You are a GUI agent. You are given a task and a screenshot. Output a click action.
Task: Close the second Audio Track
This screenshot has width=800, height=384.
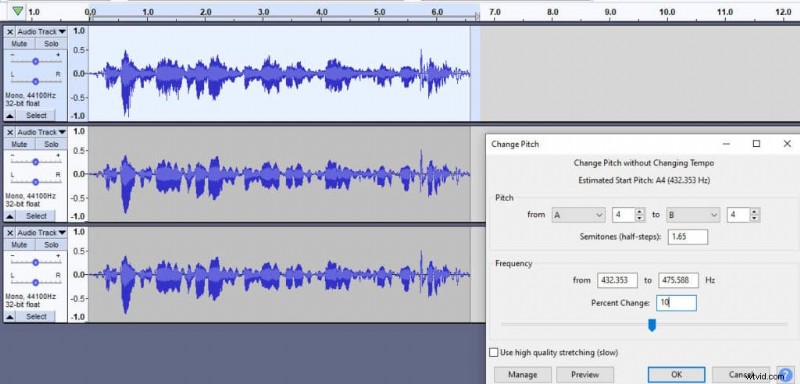coord(10,132)
